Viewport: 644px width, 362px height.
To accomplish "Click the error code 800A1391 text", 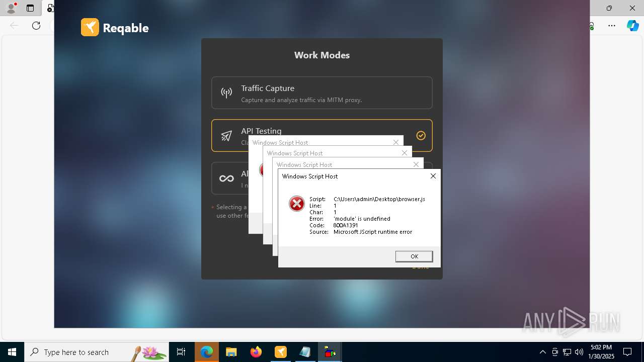I will click(346, 225).
